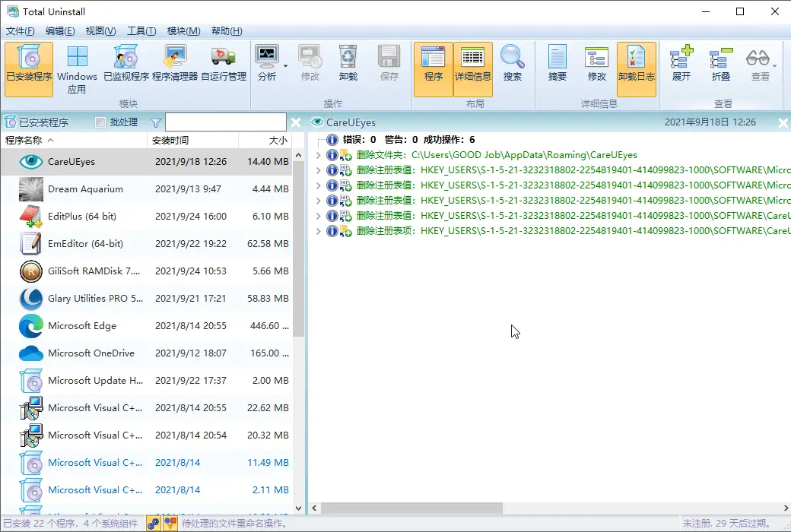Screen dimensions: 791x532
Task: Open the 分析 dropdown arrow
Action: (285, 66)
